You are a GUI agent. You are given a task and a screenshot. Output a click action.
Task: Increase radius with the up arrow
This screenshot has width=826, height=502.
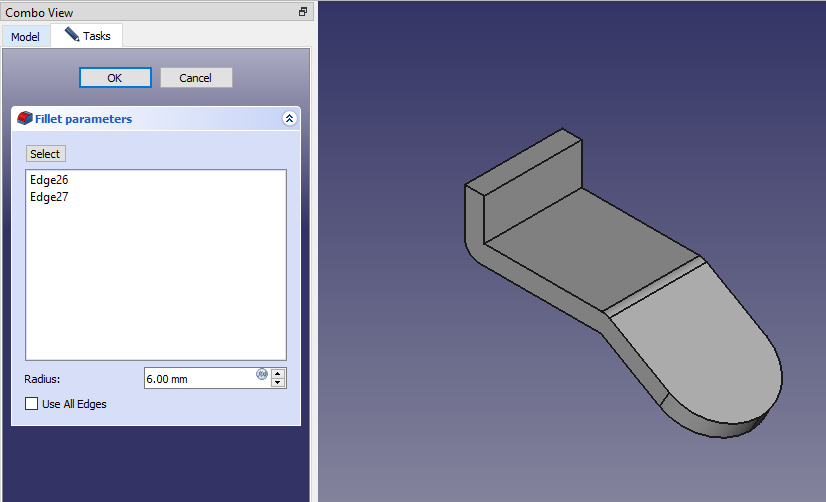click(279, 373)
